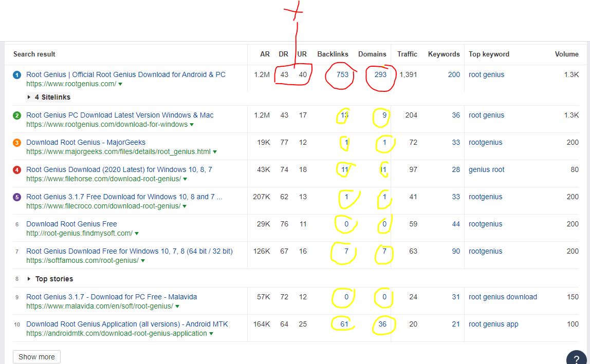Image resolution: width=590 pixels, height=364 pixels.
Task: Open dropdown arrow after majorgeeks.com URL
Action: coord(215,152)
